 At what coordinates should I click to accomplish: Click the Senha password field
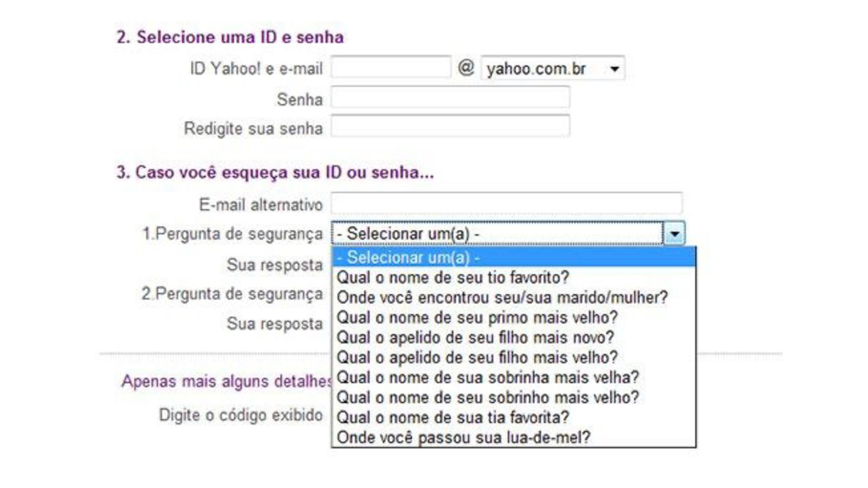click(450, 98)
